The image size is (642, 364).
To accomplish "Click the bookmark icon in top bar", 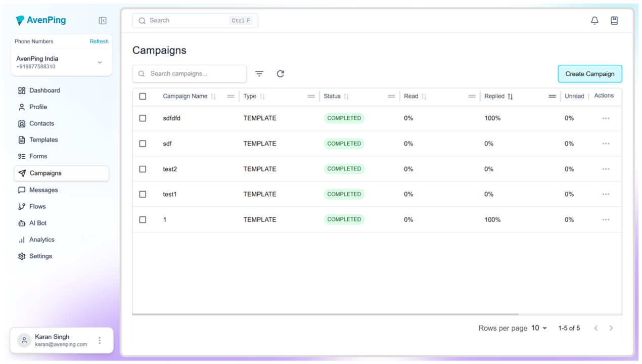I will 614,21.
